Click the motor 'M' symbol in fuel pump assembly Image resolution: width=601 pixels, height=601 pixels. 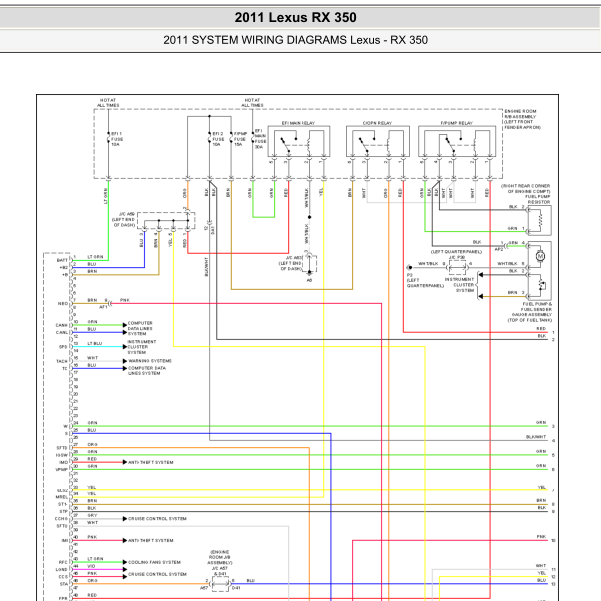coord(540,256)
